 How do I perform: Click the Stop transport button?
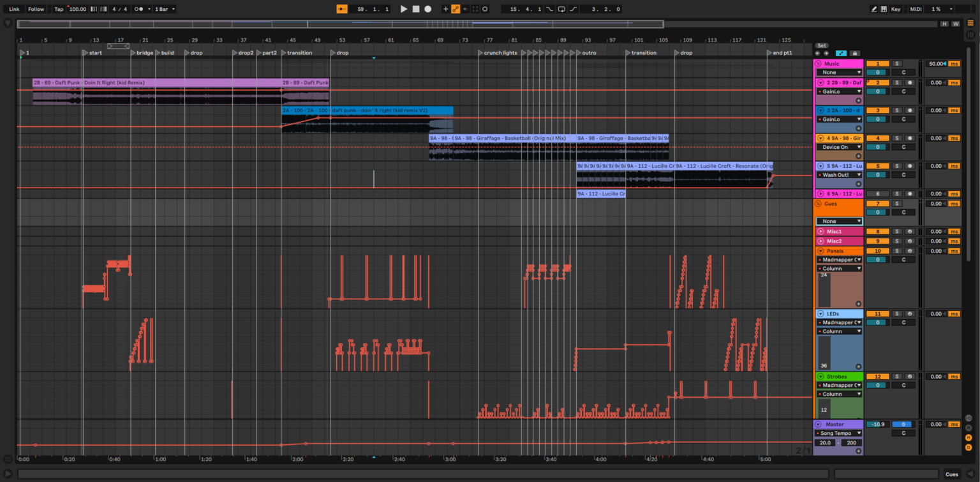416,9
